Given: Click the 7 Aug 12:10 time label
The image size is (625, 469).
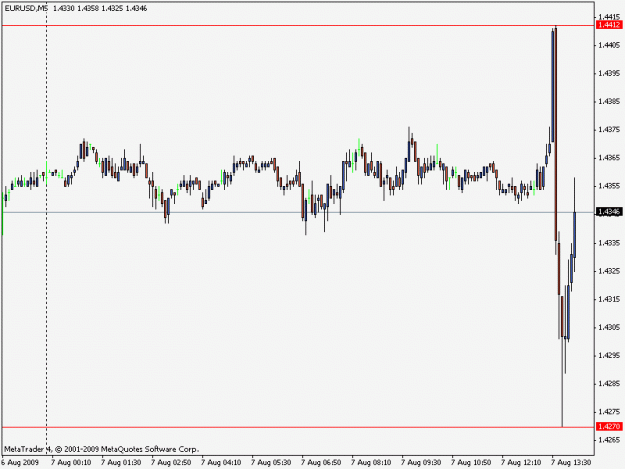Looking at the screenshot, I should [521, 463].
